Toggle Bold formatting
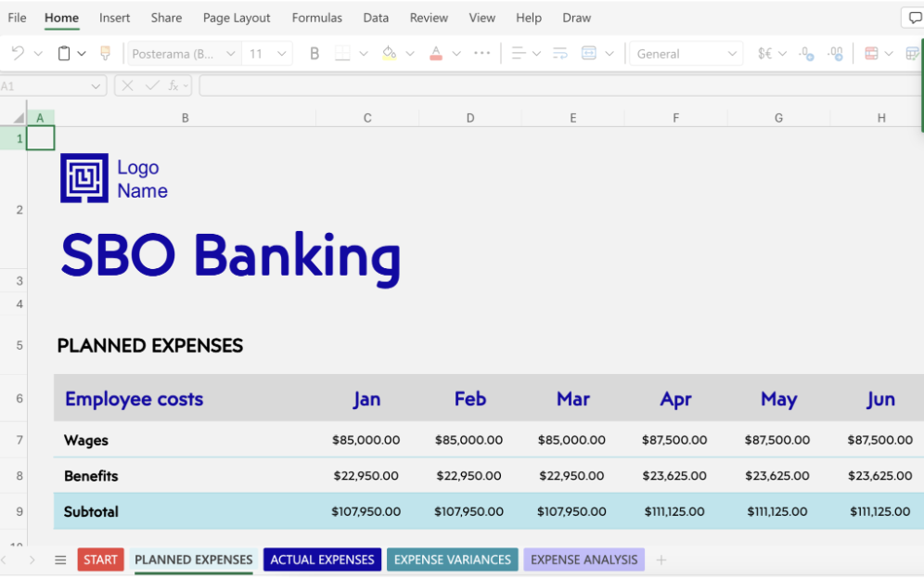This screenshot has height=579, width=924. tap(314, 54)
